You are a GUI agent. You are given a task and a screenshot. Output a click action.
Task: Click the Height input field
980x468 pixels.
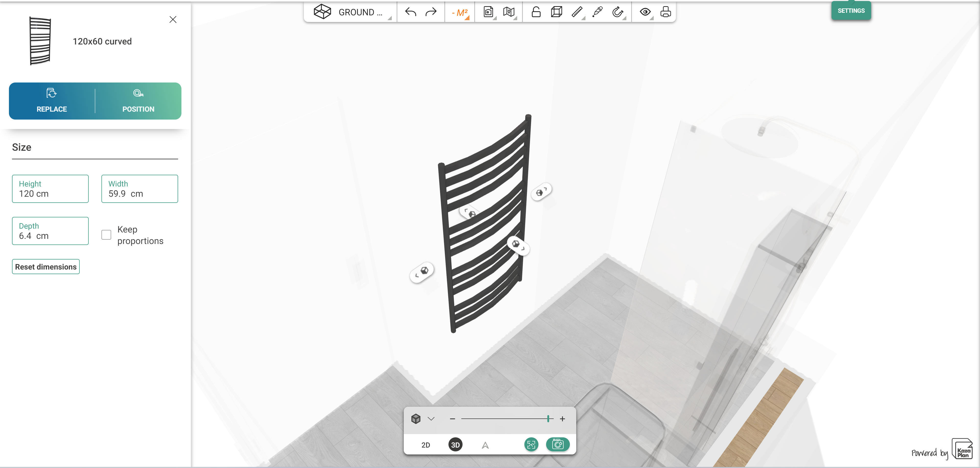50,189
